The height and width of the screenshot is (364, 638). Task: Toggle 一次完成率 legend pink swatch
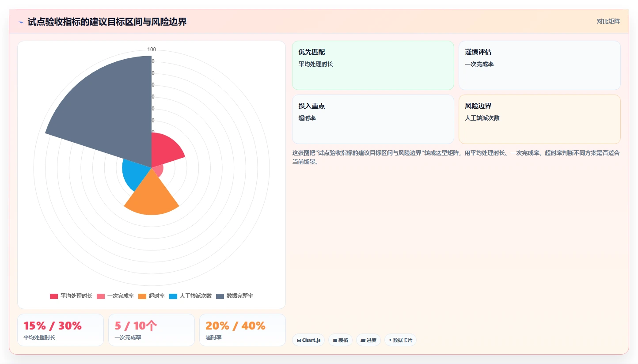point(101,296)
